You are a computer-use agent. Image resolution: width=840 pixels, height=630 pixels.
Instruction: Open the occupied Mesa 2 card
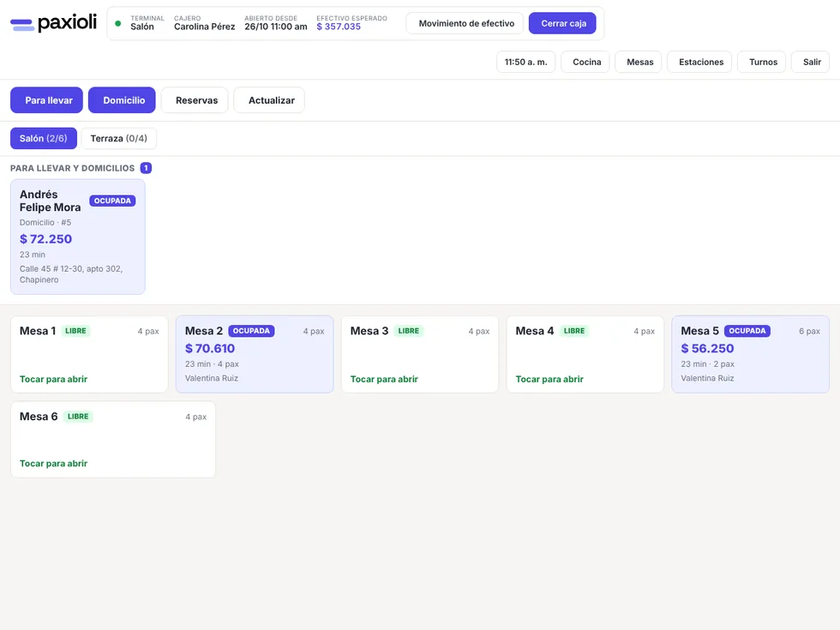[255, 354]
